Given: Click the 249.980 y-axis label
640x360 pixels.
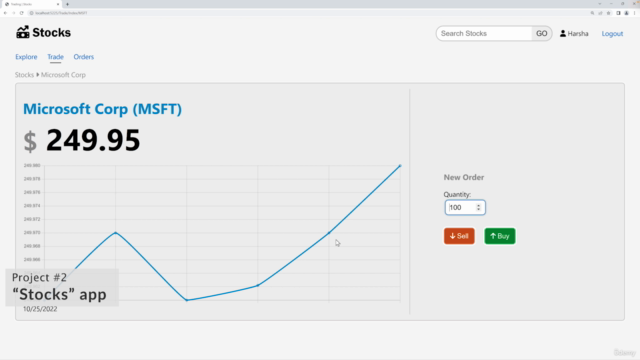Looking at the screenshot, I should tap(32, 165).
